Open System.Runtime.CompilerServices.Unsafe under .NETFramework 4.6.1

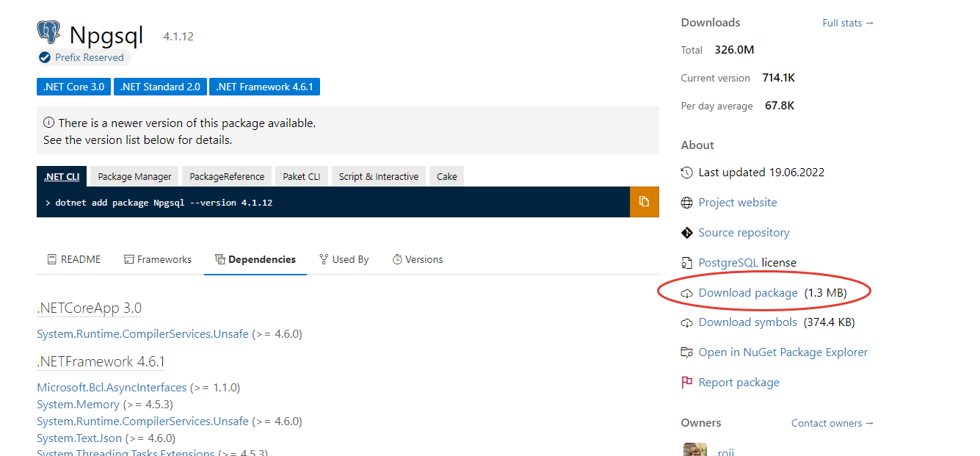(x=143, y=421)
